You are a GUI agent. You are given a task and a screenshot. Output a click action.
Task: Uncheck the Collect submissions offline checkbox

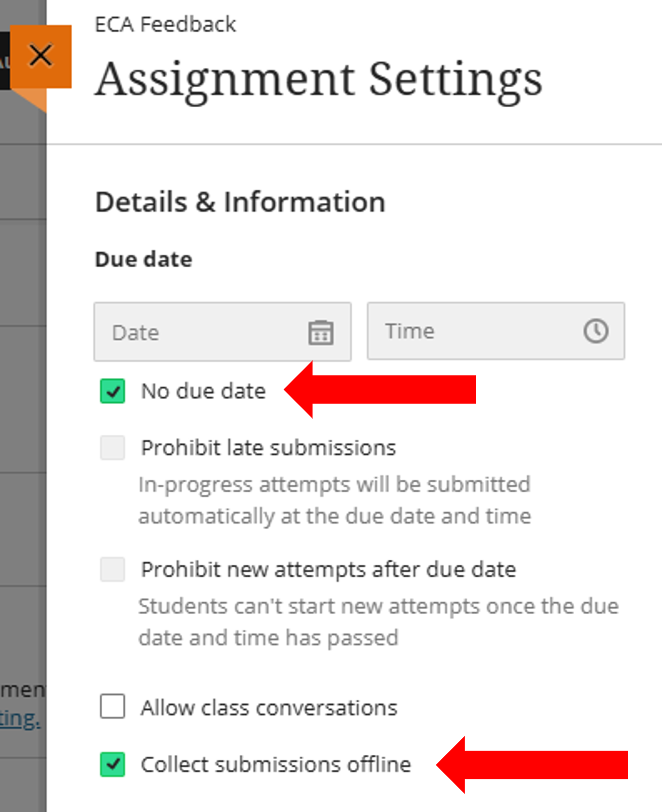(113, 764)
